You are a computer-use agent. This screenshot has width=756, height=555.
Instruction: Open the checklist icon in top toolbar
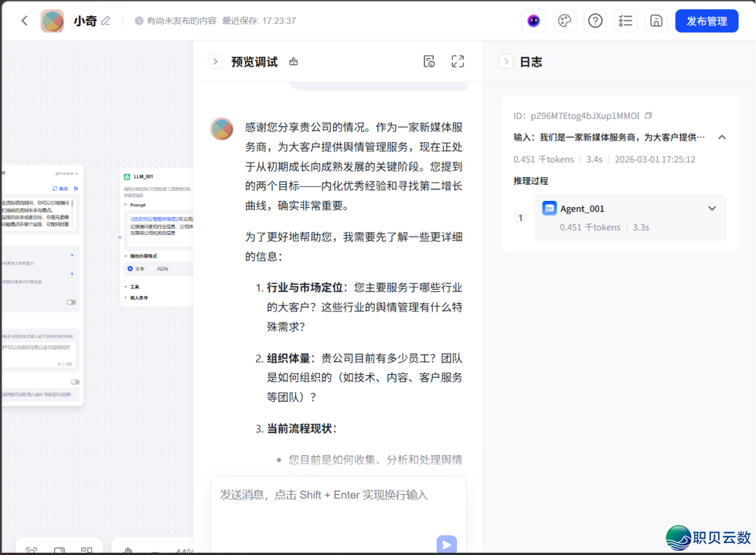pos(625,20)
